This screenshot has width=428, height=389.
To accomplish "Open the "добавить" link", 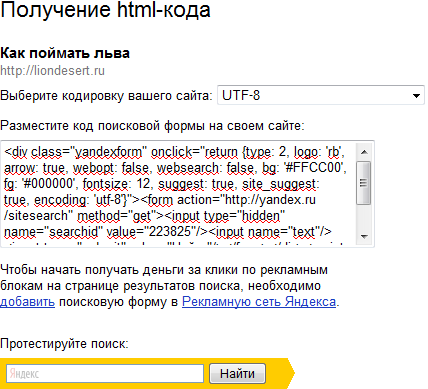I will pos(27,302).
